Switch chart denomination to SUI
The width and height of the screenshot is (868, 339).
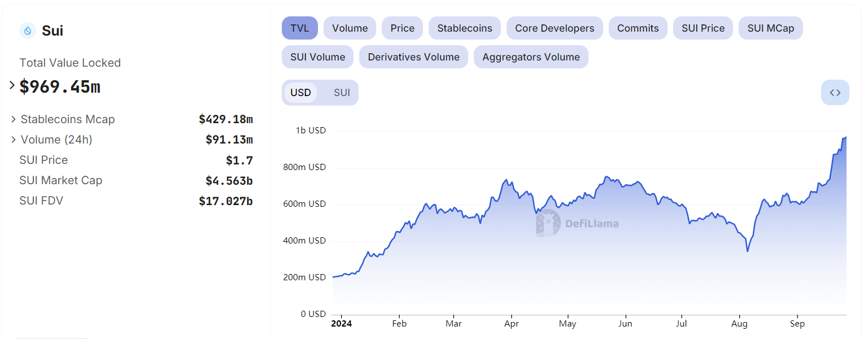[x=342, y=93]
